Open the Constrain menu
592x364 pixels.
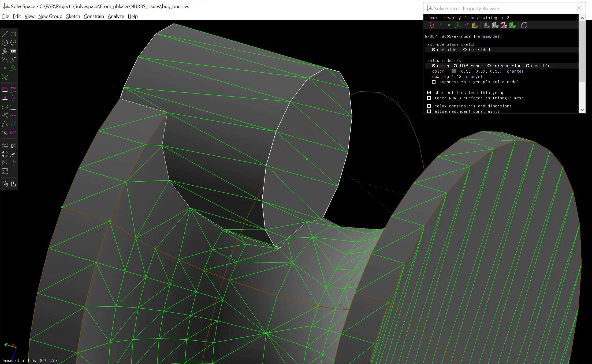(94, 16)
